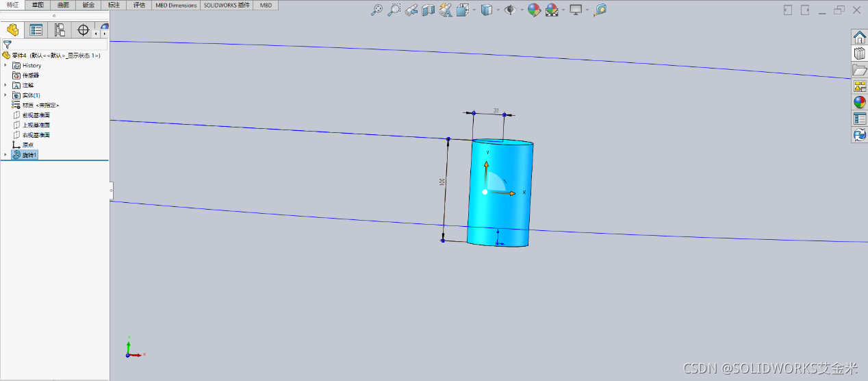Collapse the left panel with the side handle
This screenshot has height=381, width=868.
111,190
